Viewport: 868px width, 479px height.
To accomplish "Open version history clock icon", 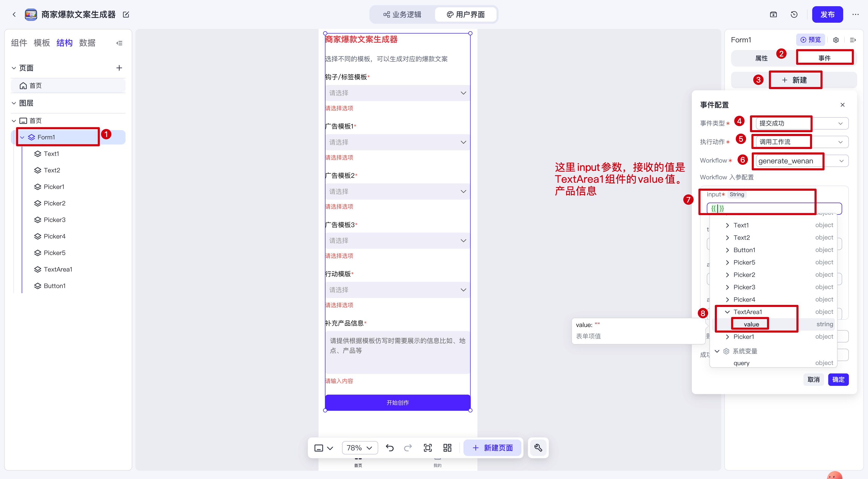I will pos(794,14).
